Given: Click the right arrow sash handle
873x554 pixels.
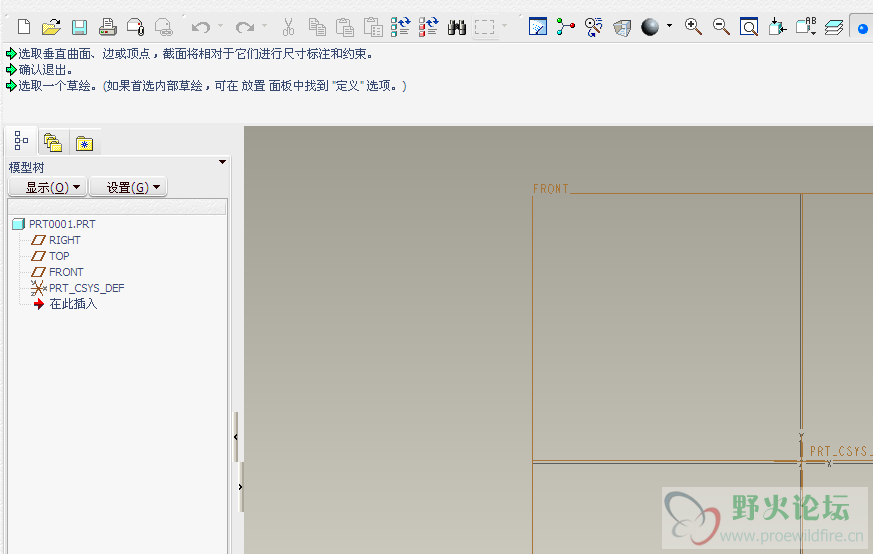Looking at the screenshot, I should coord(241,487).
